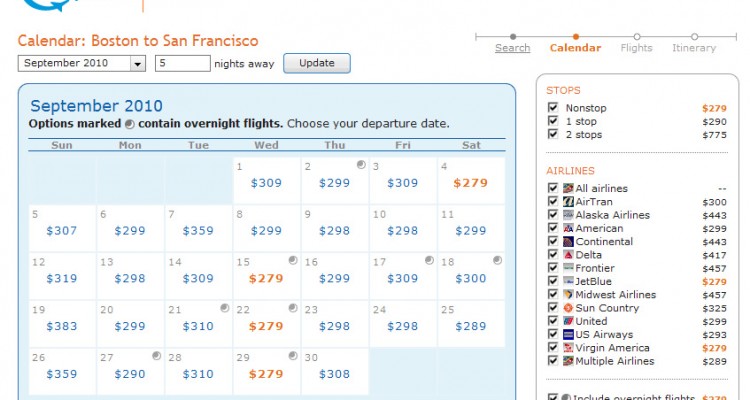Click the Delta airline logo icon
Screen dimensions: 750x400
568,255
